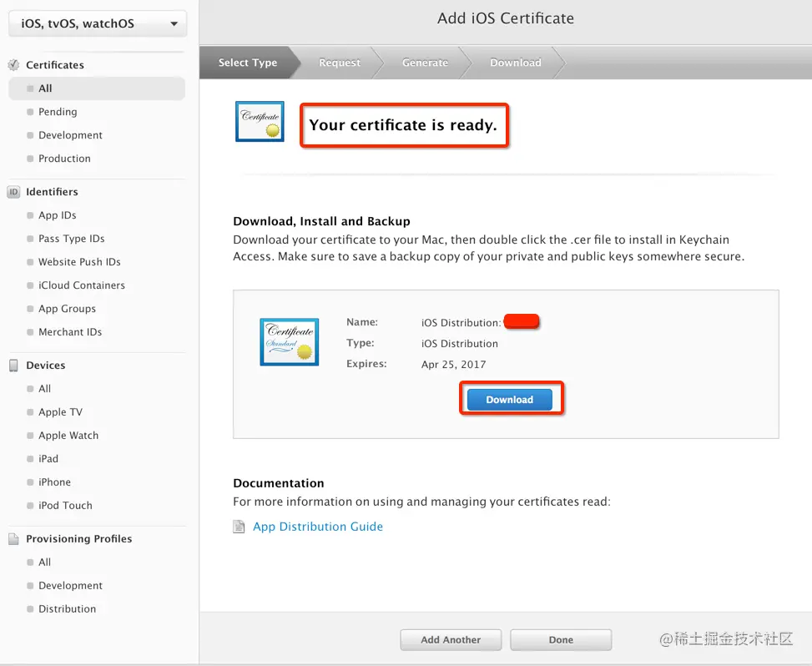The width and height of the screenshot is (812, 666).
Task: Click the certificate icon beside the ready message
Action: pos(260,121)
